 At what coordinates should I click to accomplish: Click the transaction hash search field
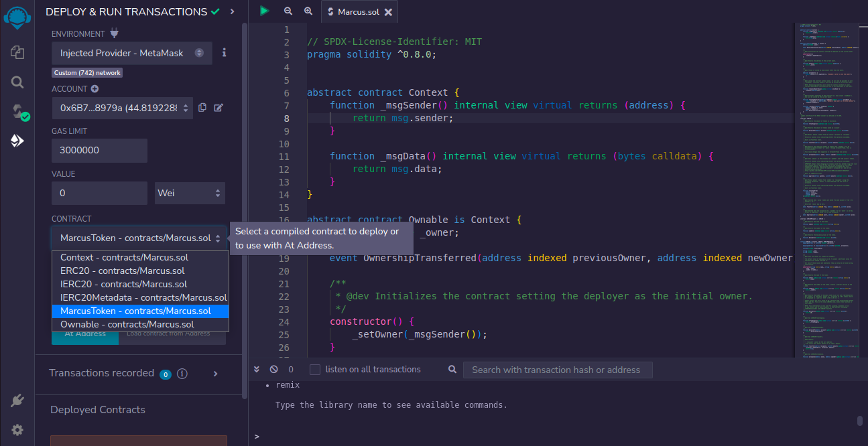point(557,370)
